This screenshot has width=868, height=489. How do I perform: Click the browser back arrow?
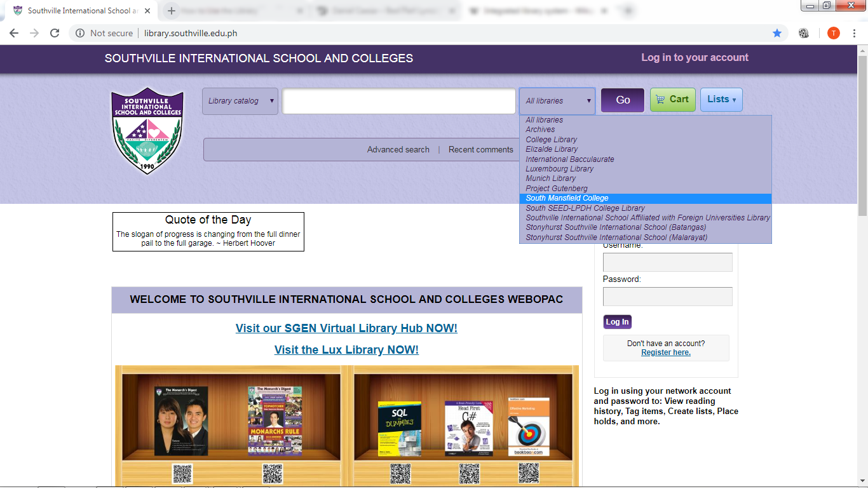14,33
